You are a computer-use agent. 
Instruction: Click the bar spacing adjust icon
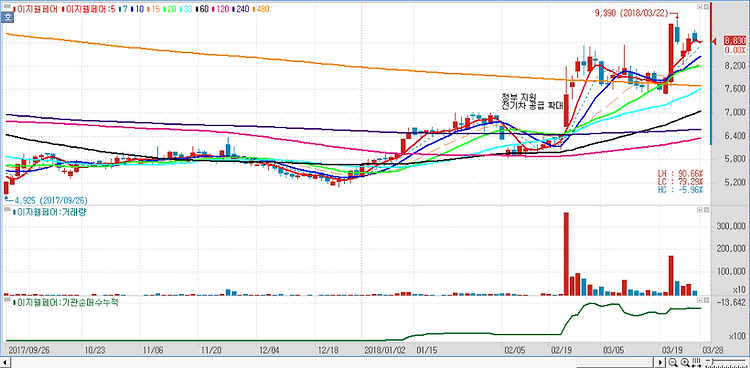695,362
